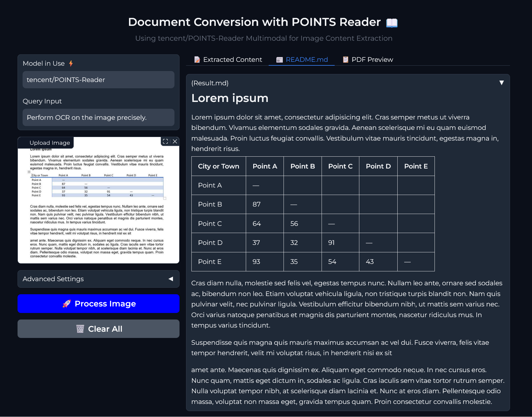This screenshot has width=532, height=417.
Task: Click the '(Result.md)' label
Action: coord(210,83)
